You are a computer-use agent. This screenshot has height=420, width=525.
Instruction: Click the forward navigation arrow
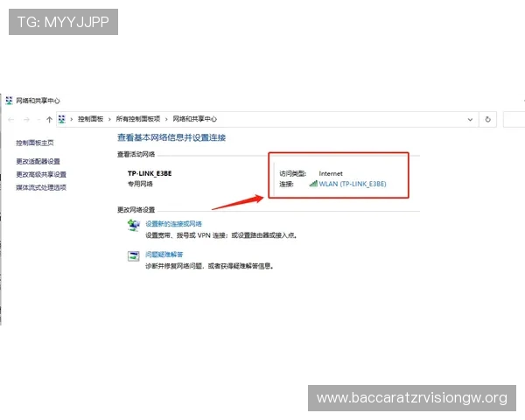click(26, 120)
